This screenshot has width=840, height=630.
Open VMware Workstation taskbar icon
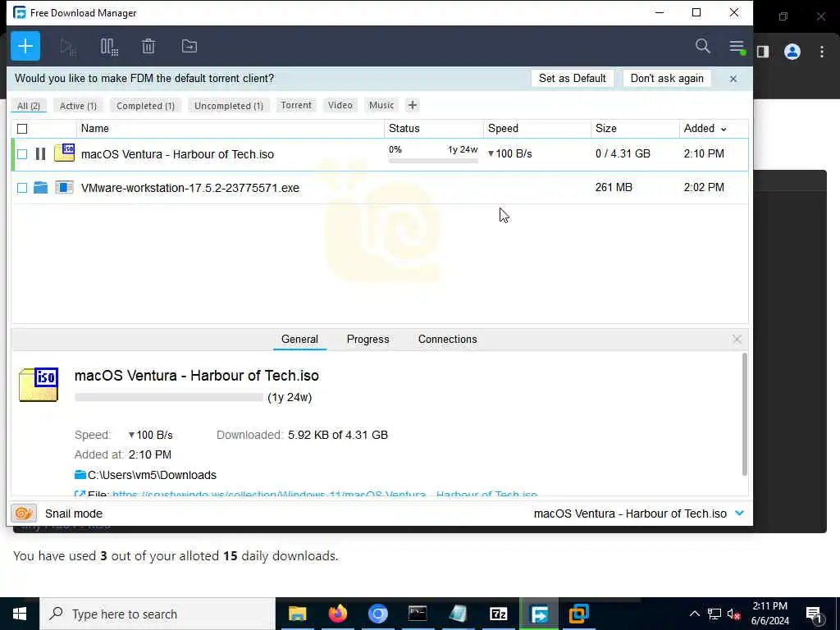578,614
